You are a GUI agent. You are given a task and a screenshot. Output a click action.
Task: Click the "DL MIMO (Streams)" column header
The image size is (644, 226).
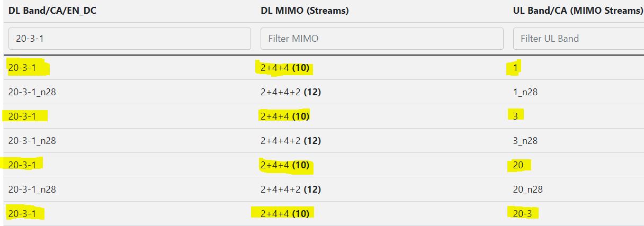coord(305,11)
